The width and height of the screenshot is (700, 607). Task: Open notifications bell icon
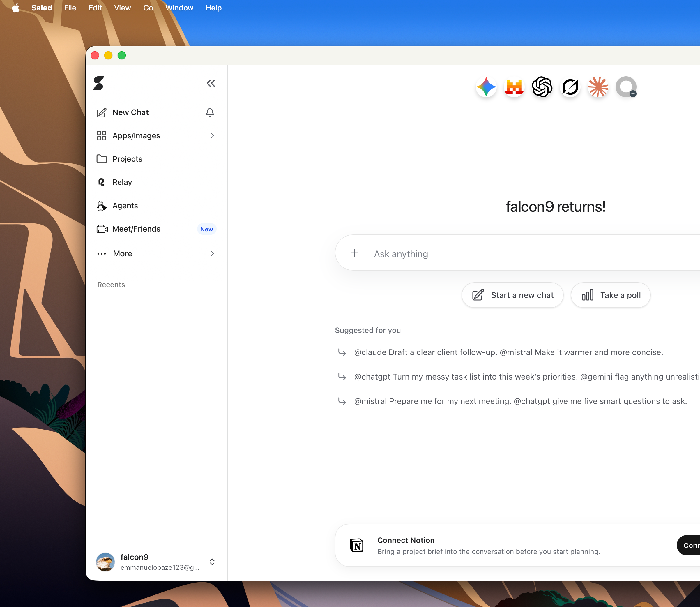coord(210,112)
